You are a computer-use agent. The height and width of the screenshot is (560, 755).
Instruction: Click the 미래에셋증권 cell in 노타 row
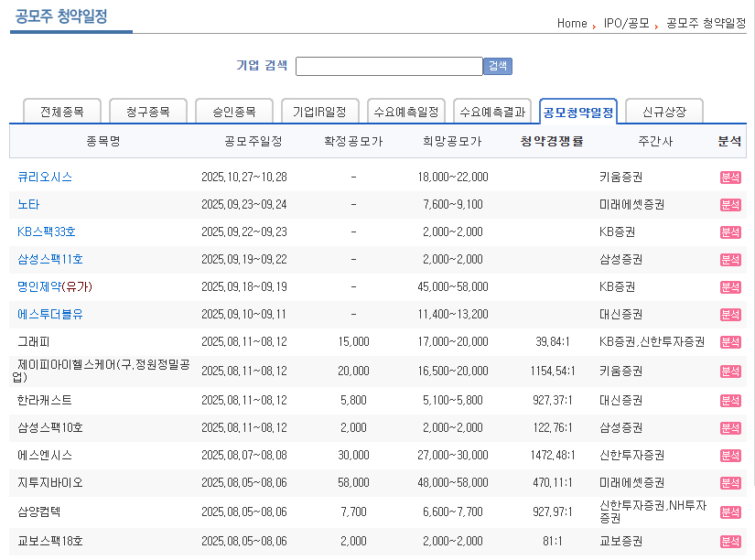point(631,205)
